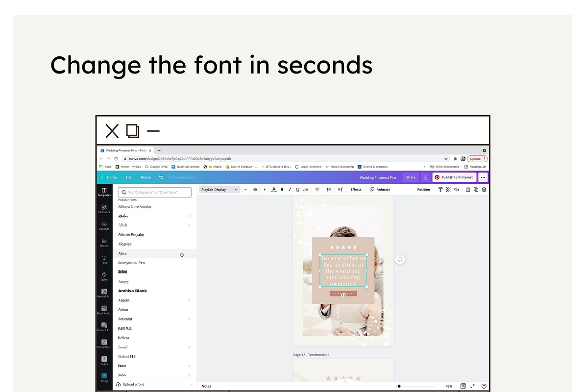This screenshot has width=588, height=392.
Task: Click the font search field
Action: click(155, 192)
